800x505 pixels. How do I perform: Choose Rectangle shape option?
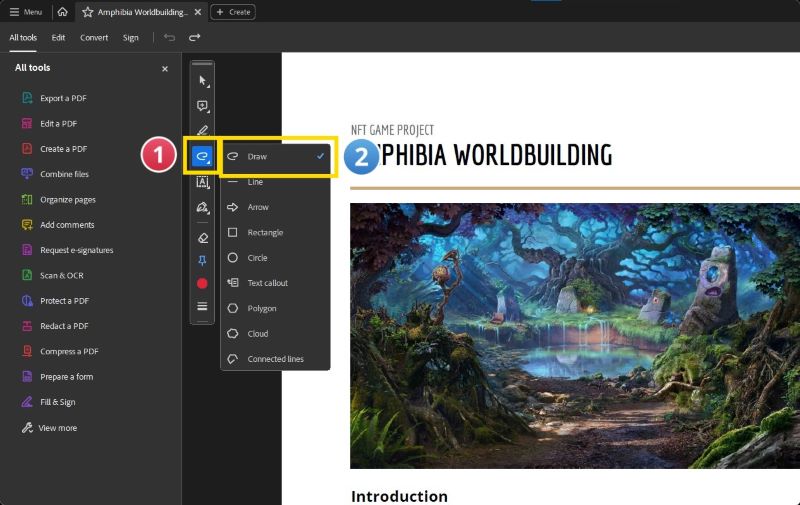click(276, 233)
